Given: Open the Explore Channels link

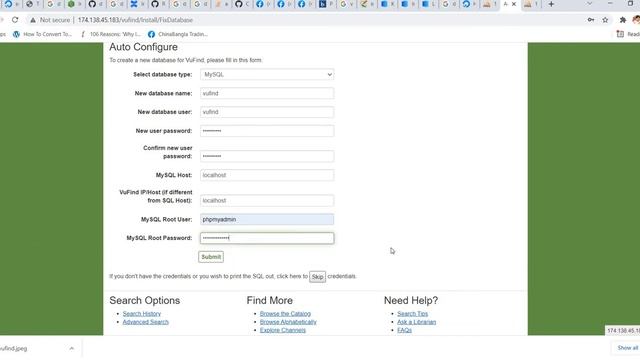Looking at the screenshot, I should 283,330.
